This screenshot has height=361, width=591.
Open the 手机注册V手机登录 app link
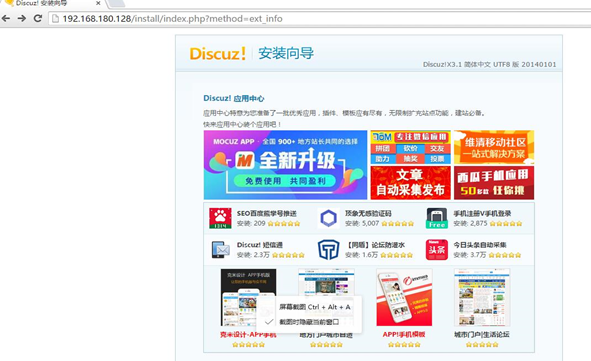482,213
